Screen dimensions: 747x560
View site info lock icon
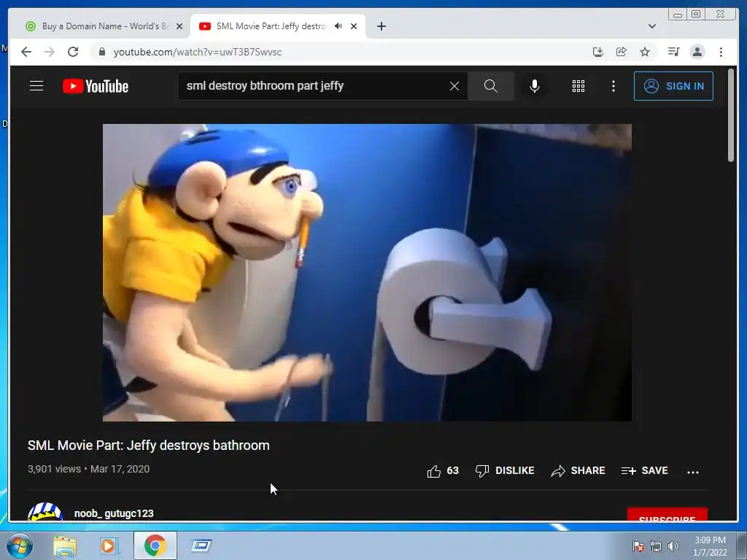pyautogui.click(x=101, y=52)
